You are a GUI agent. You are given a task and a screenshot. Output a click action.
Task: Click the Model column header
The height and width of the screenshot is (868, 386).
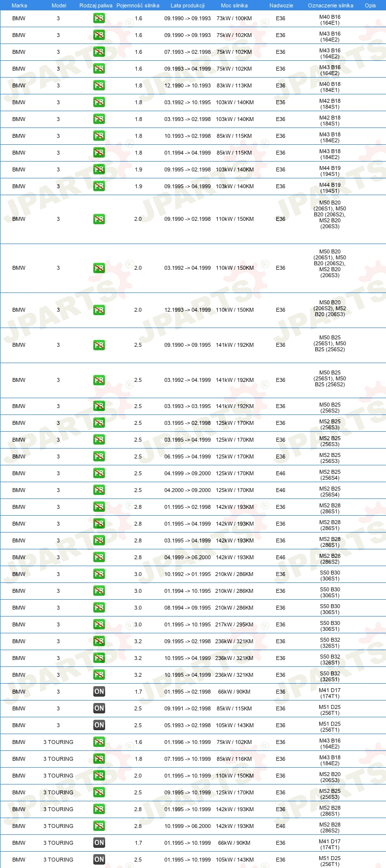(x=59, y=5)
